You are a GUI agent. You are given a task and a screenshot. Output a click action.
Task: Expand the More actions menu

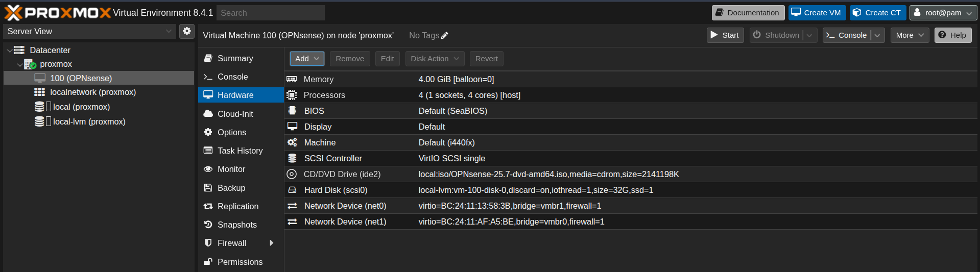pyautogui.click(x=910, y=35)
